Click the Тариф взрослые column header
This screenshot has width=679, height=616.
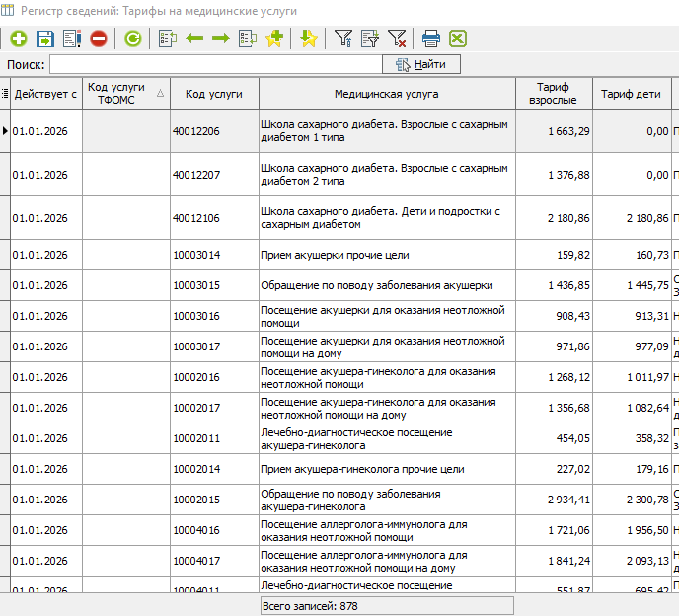(553, 94)
